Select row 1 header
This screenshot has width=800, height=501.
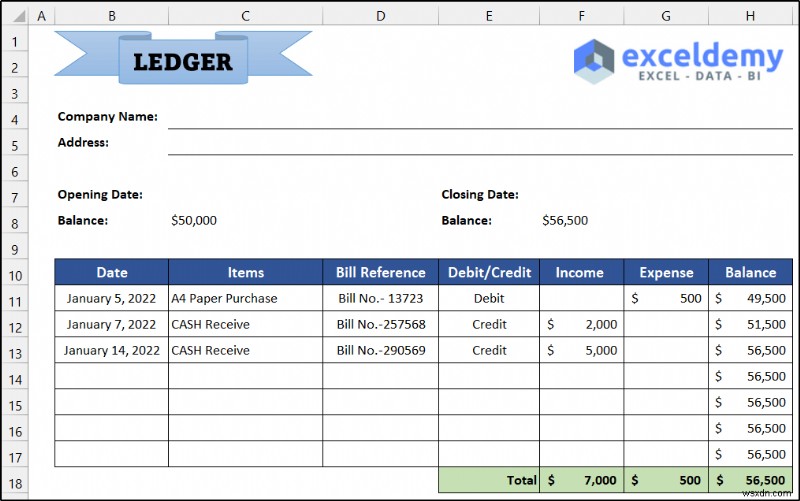coord(14,41)
